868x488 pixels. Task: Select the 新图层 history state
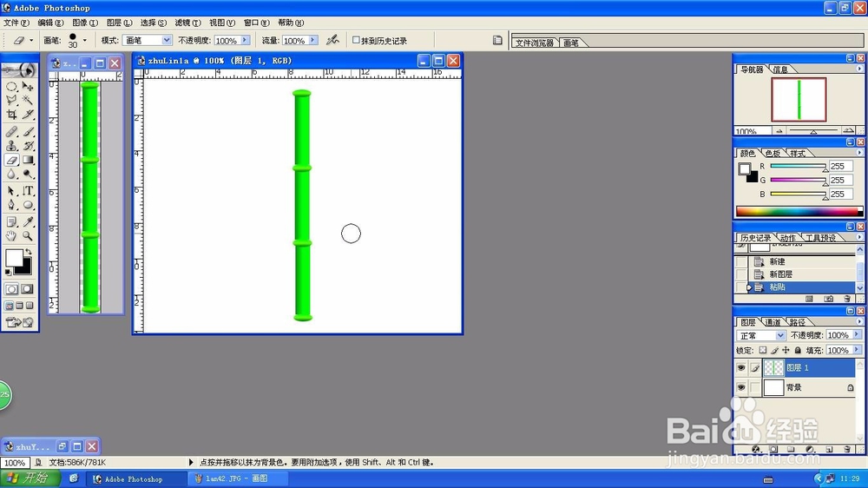(x=780, y=274)
